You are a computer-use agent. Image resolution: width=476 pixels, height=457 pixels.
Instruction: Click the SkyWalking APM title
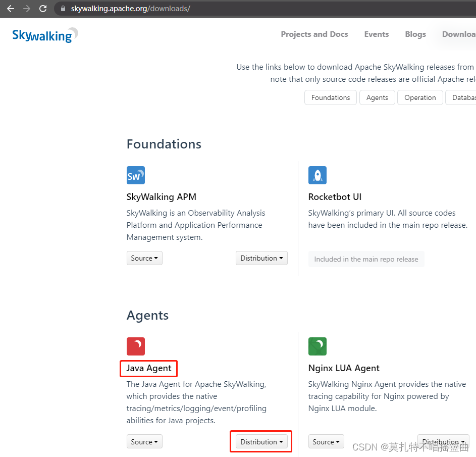(x=161, y=197)
